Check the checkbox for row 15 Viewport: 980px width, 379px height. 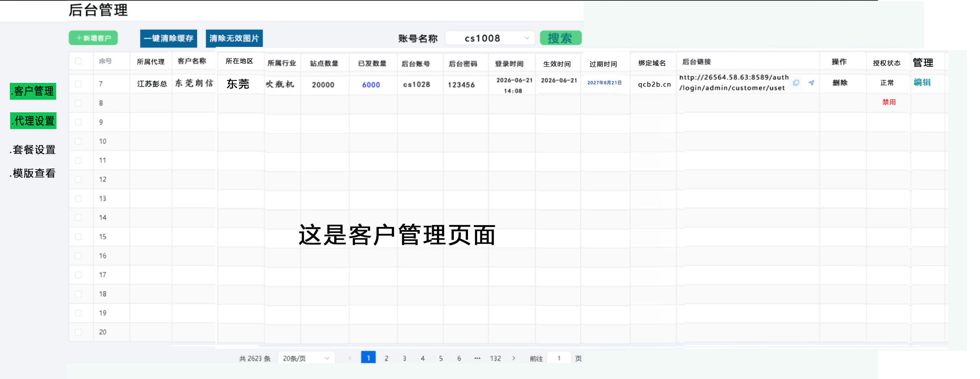78,237
